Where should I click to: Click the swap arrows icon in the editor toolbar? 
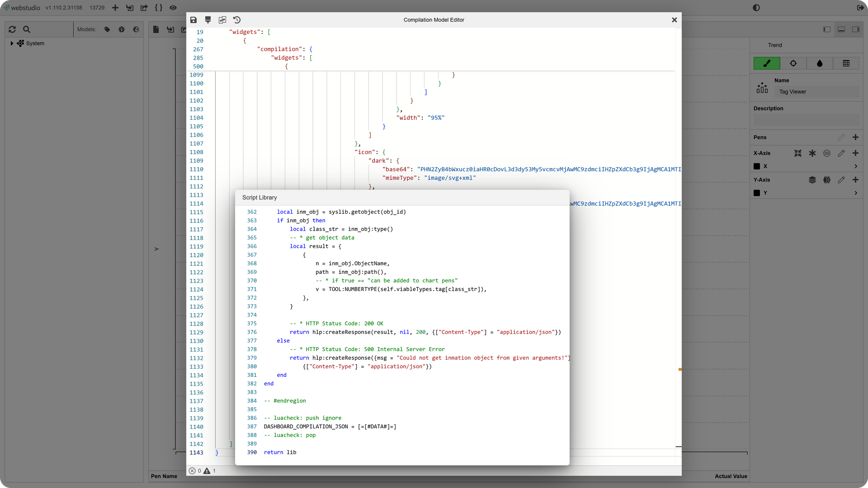click(x=222, y=20)
